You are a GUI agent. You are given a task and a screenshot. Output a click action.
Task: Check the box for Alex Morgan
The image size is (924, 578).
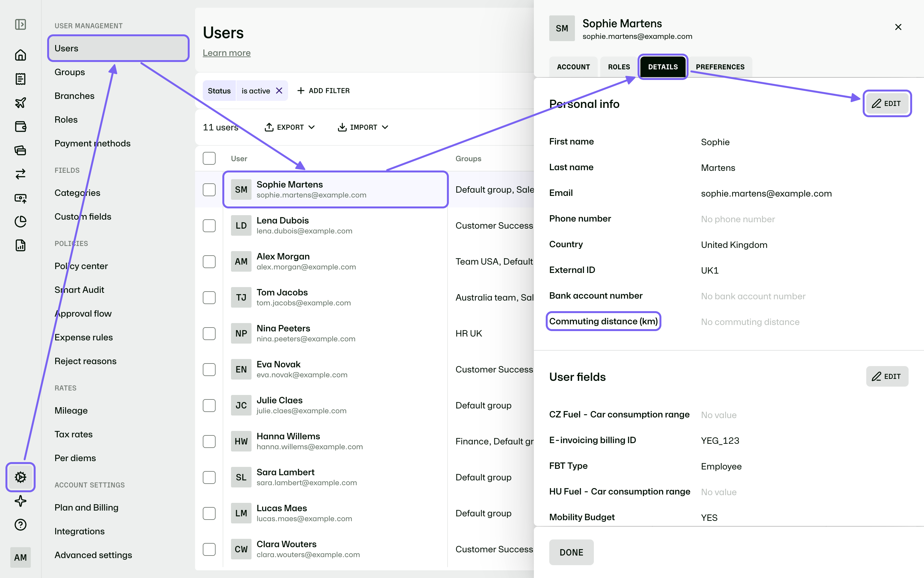(209, 261)
